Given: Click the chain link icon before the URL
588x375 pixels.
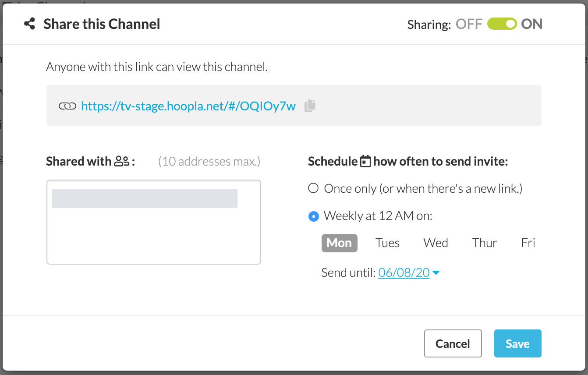Looking at the screenshot, I should [x=67, y=106].
